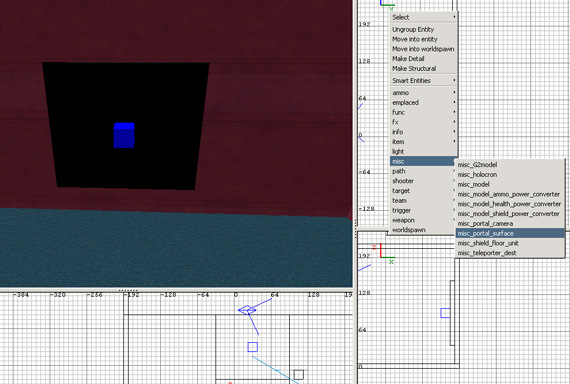Select misc_model entity
570x384 pixels.
[x=510, y=184]
